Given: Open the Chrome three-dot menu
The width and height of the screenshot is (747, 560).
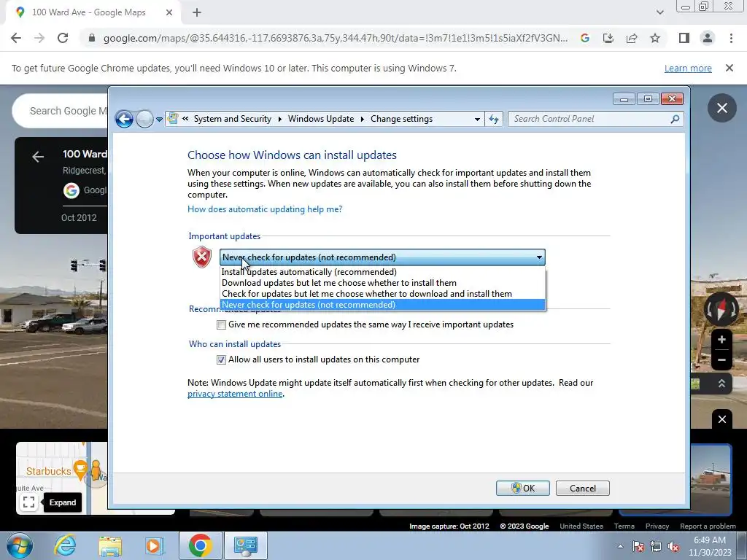Looking at the screenshot, I should pos(731,38).
